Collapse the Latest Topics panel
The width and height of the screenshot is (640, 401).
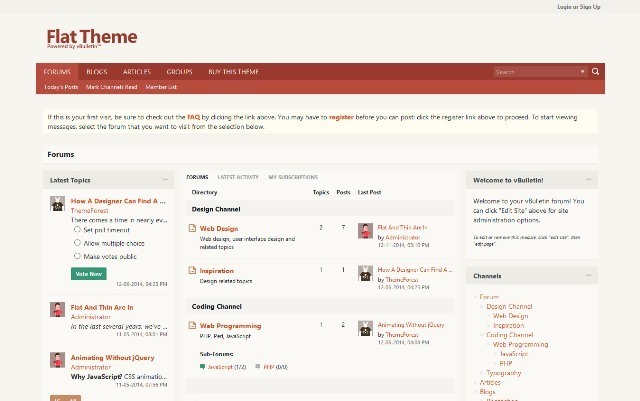pos(165,180)
